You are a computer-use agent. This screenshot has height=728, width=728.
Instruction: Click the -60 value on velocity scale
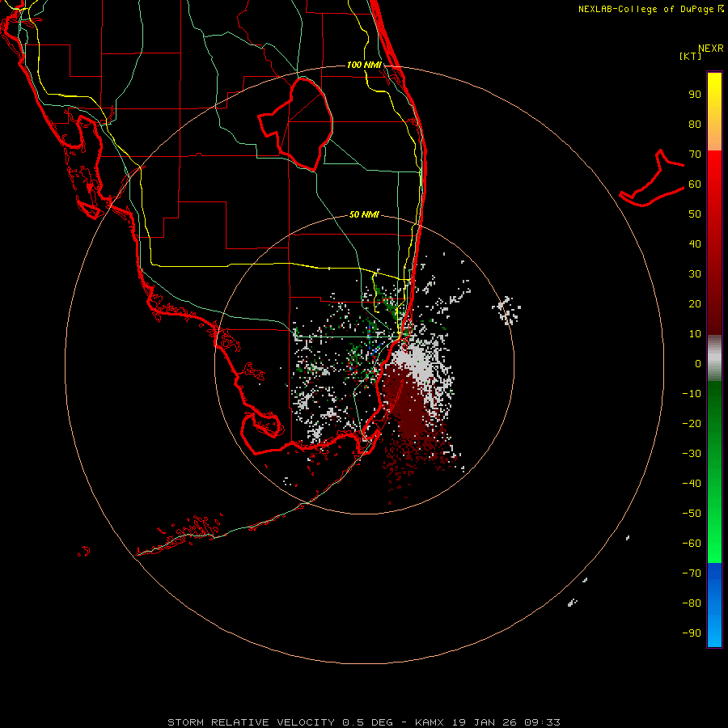click(692, 544)
